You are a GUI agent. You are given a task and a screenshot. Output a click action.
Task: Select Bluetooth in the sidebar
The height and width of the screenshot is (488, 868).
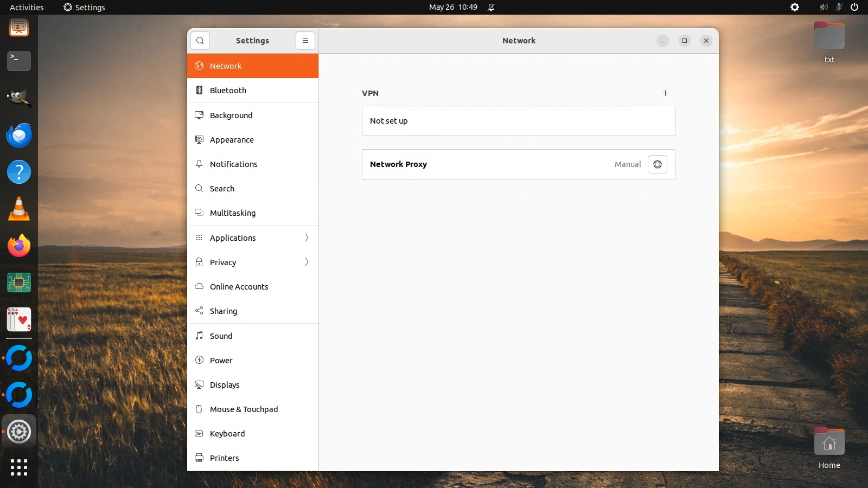(228, 91)
